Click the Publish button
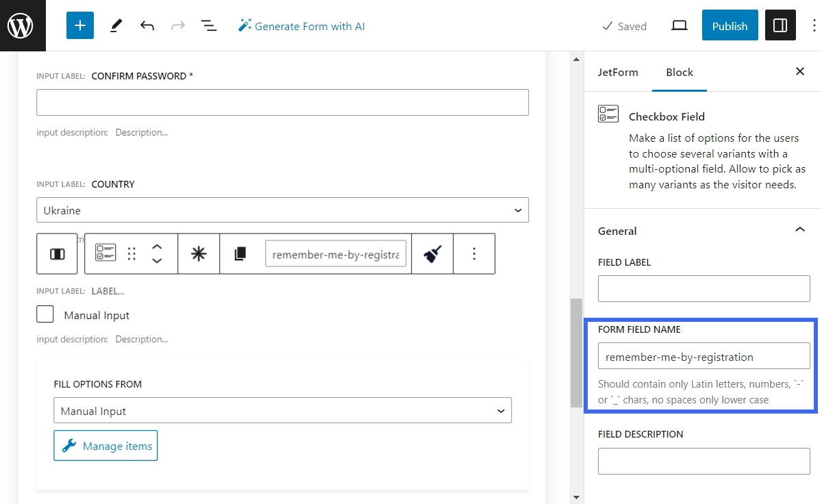The image size is (822, 504). click(730, 25)
